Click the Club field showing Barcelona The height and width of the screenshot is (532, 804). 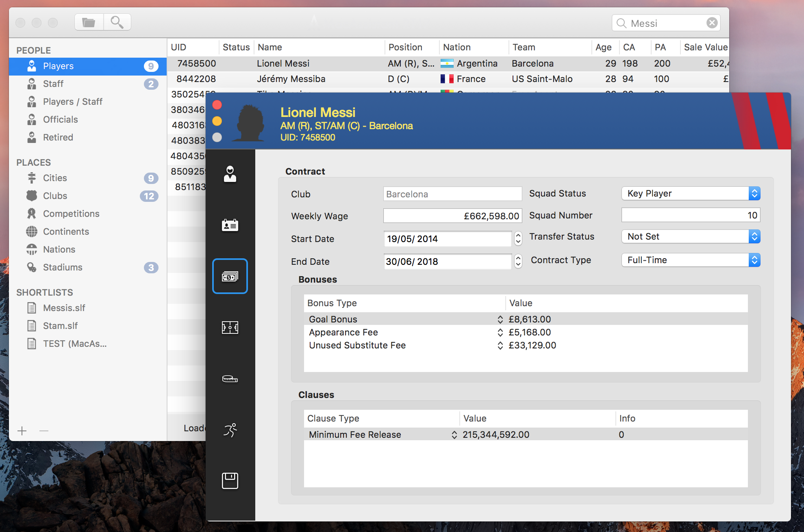coord(453,194)
